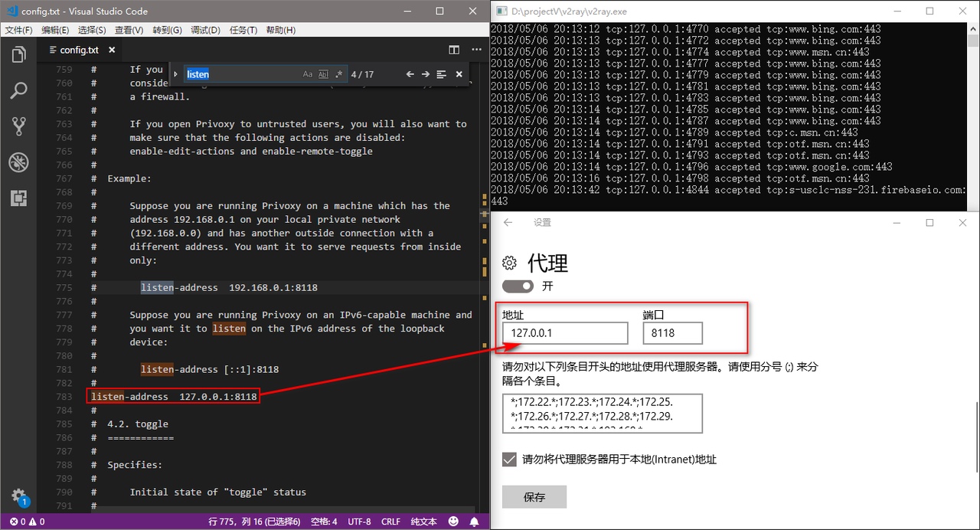Open the Extensions view
Viewport: 980px width, 530px height.
(x=18, y=198)
